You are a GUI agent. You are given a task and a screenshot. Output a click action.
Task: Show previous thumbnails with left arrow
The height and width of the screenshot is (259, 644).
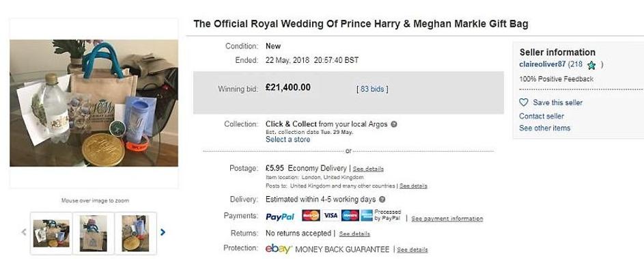click(24, 232)
